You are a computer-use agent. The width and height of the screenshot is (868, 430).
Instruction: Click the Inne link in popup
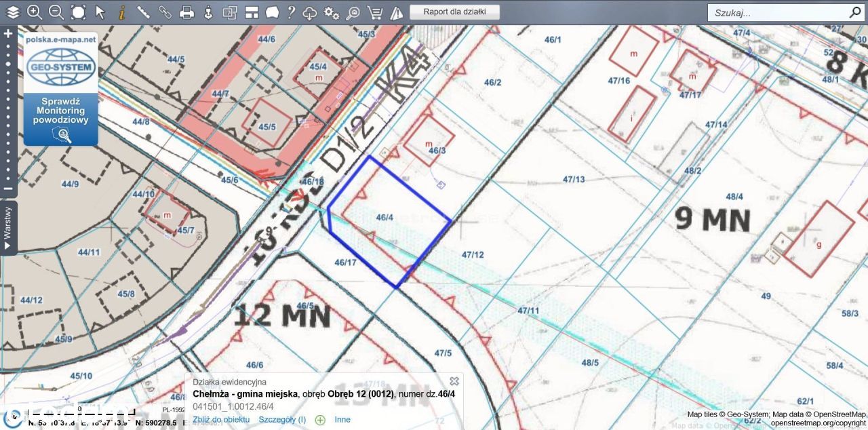(342, 419)
